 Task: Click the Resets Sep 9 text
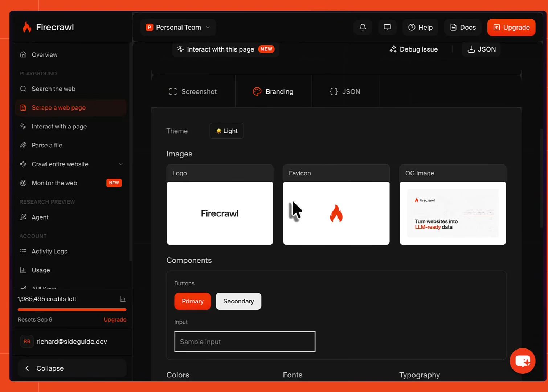(35, 320)
